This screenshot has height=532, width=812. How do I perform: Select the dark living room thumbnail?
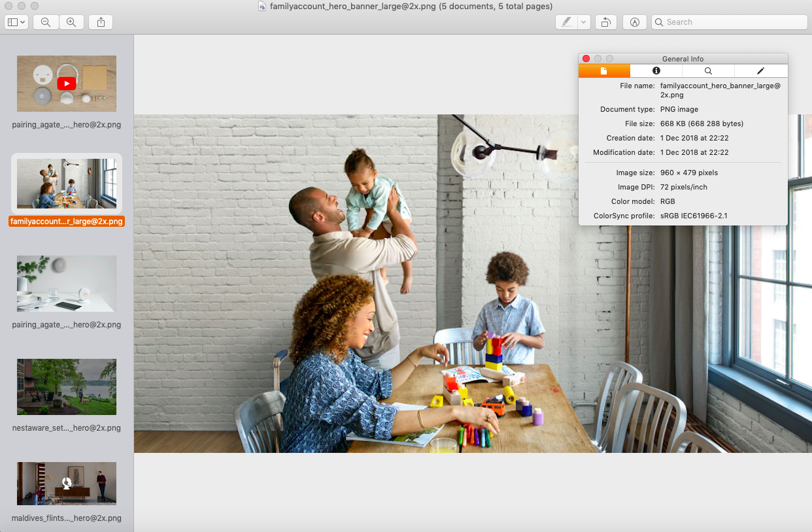coord(67,484)
